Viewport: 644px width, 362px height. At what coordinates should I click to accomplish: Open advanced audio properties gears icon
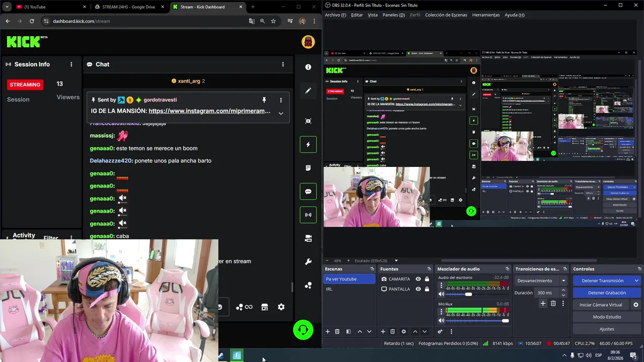[x=440, y=331]
